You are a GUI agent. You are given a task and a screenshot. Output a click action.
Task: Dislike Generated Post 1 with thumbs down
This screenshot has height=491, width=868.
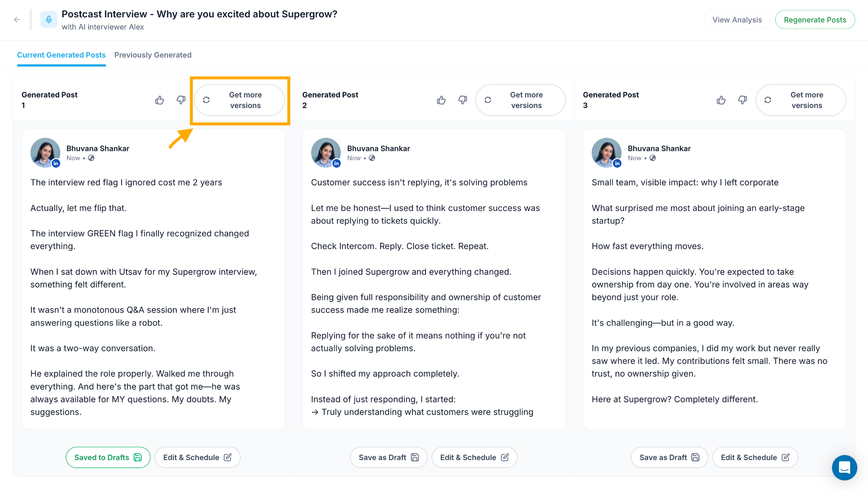pyautogui.click(x=181, y=100)
